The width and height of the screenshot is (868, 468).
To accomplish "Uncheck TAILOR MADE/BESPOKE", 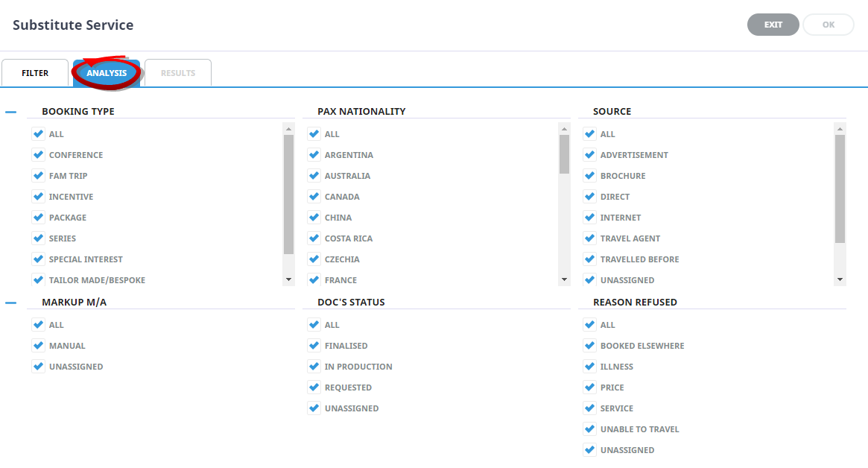I will (38, 279).
